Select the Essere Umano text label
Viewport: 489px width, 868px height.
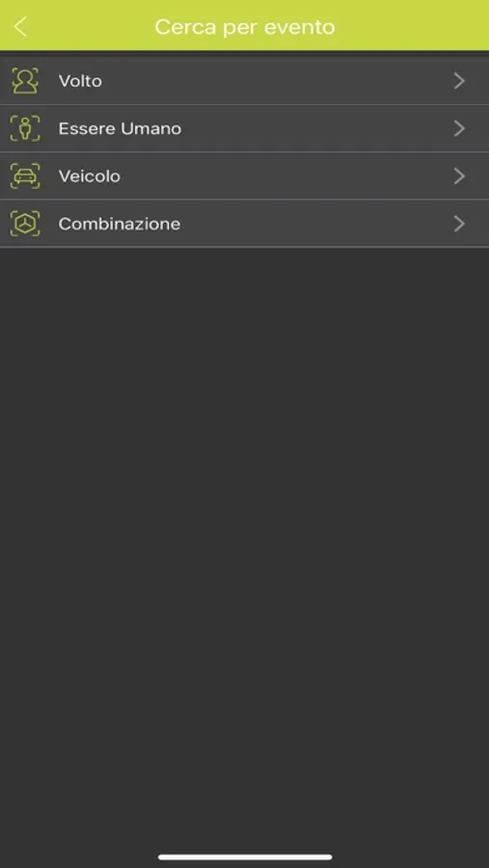121,129
